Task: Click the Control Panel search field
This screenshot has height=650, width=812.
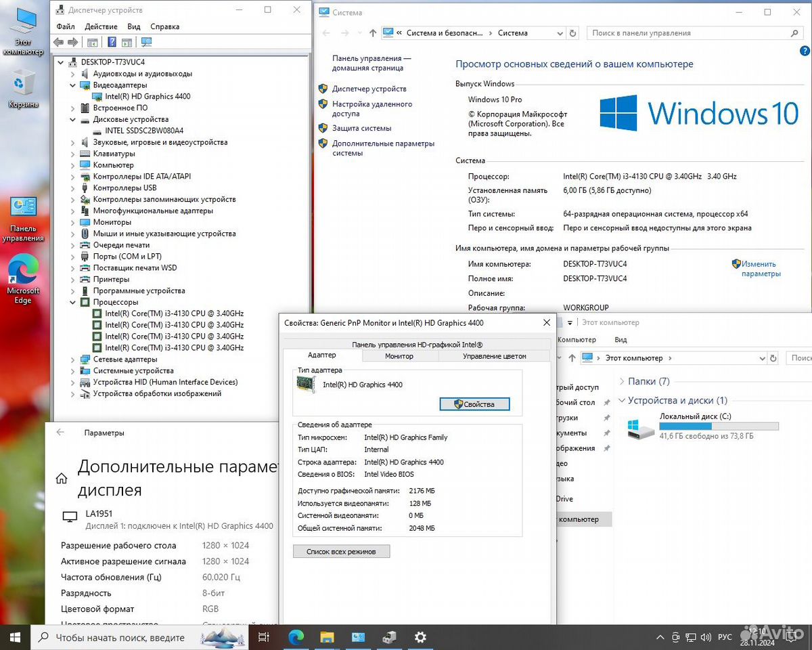Action: (x=695, y=32)
